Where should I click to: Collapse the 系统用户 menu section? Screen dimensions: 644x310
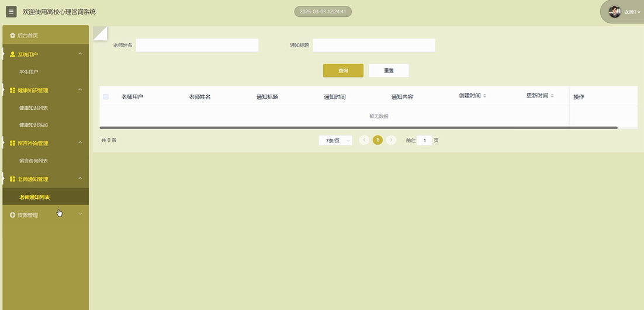point(80,54)
